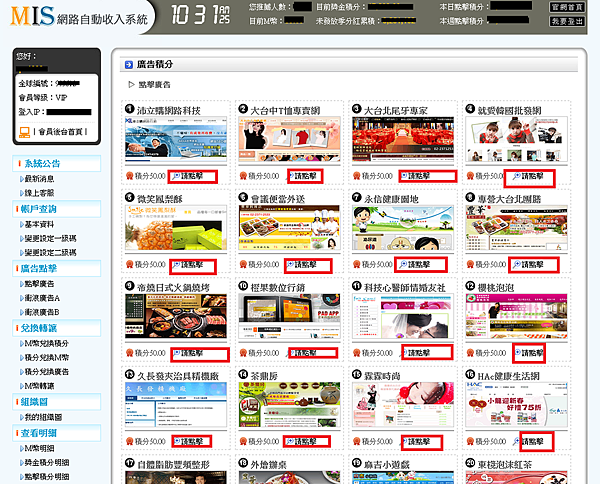The width and height of the screenshot is (600, 484).
Task: Open 線上客服 in the sidebar
Action: click(x=39, y=192)
